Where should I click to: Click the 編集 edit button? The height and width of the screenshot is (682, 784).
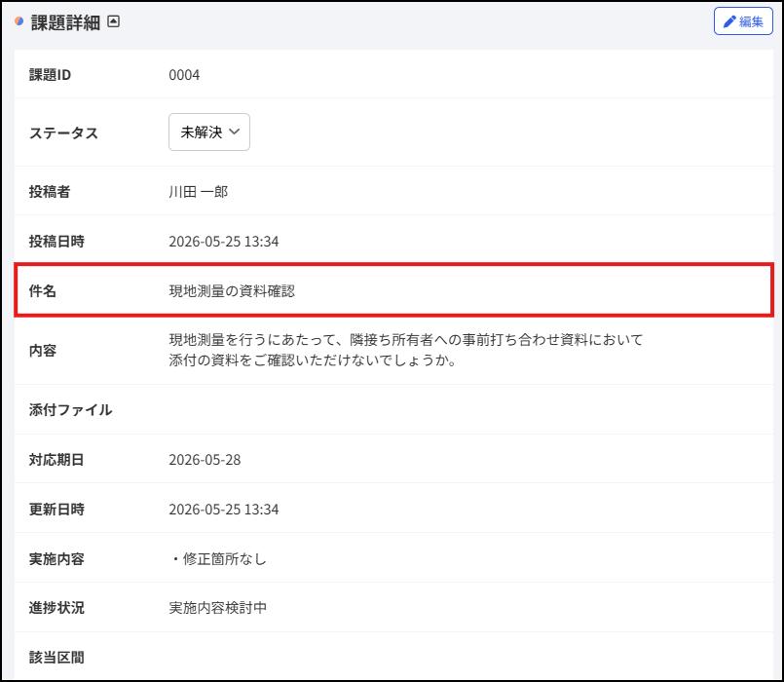click(x=743, y=21)
